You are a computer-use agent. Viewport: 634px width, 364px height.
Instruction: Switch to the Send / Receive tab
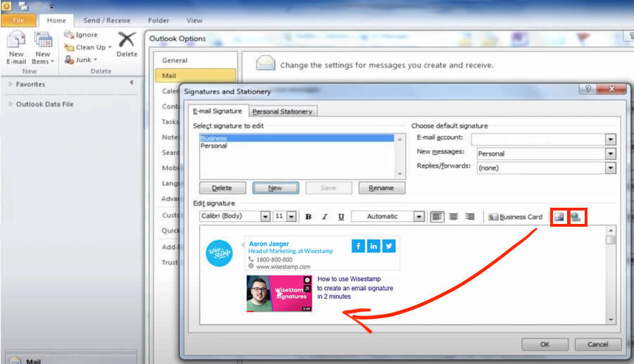[107, 20]
